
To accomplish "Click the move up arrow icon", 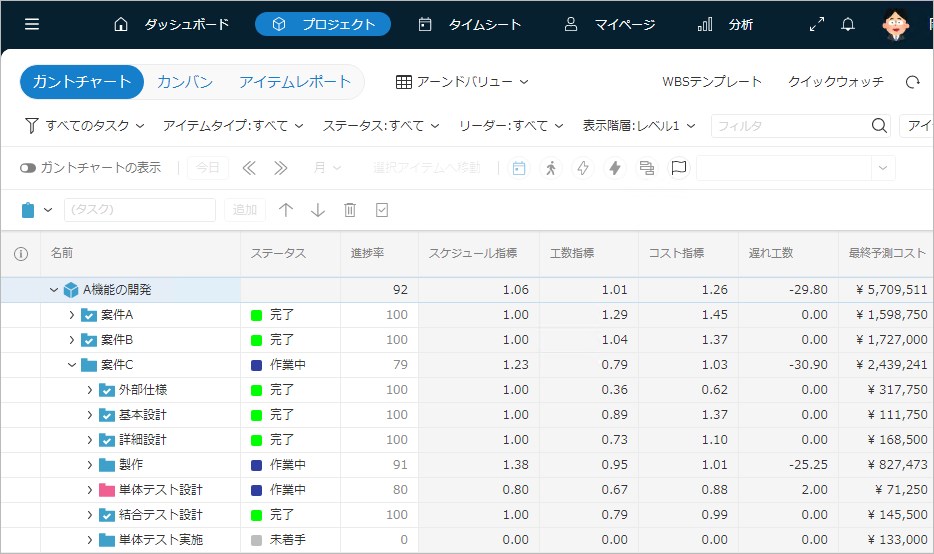I will click(x=286, y=210).
